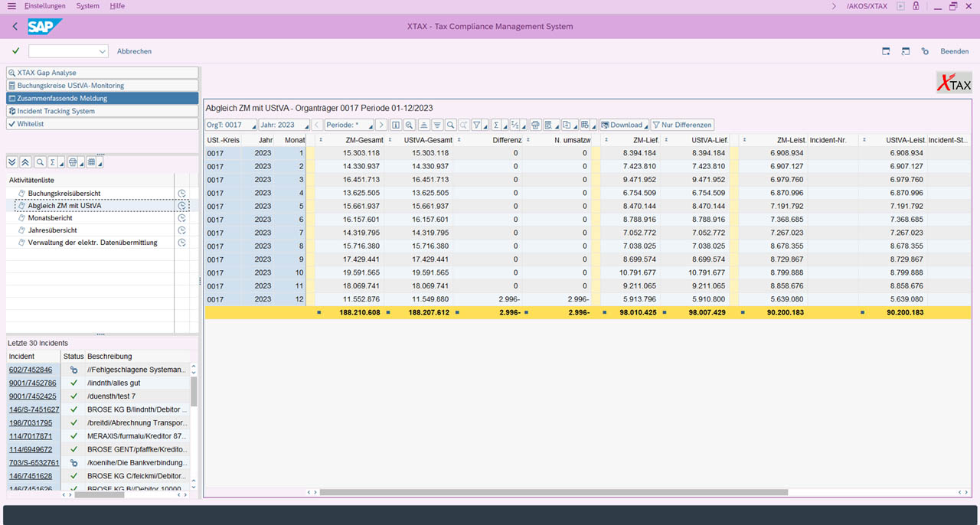Viewport: 980px width, 525px height.
Task: Open the Incident Tracking System section
Action: pos(102,111)
